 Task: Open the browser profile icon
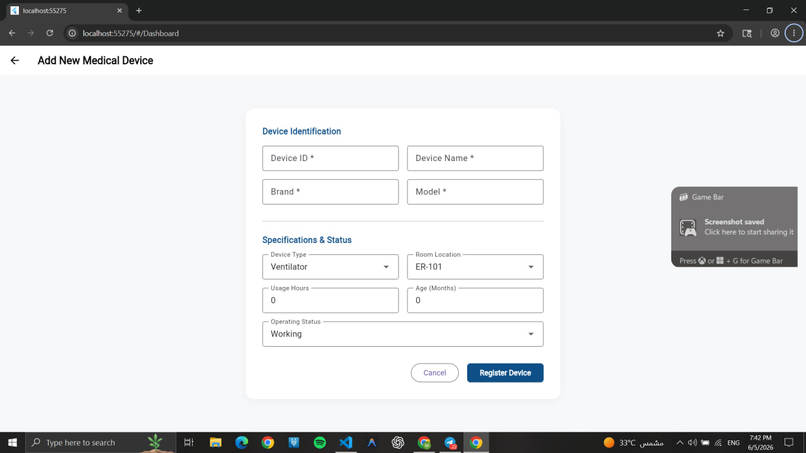pos(775,33)
